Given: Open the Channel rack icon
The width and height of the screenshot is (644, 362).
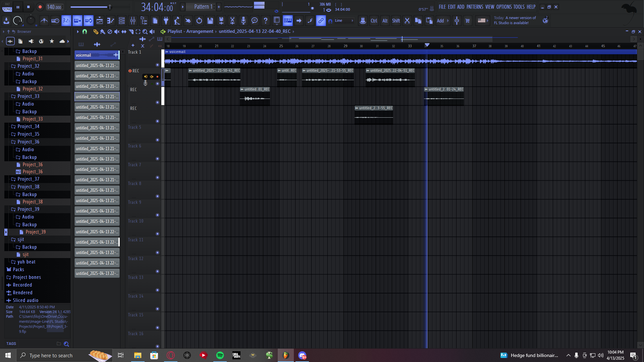Looking at the screenshot, I should pyautogui.click(x=122, y=21).
